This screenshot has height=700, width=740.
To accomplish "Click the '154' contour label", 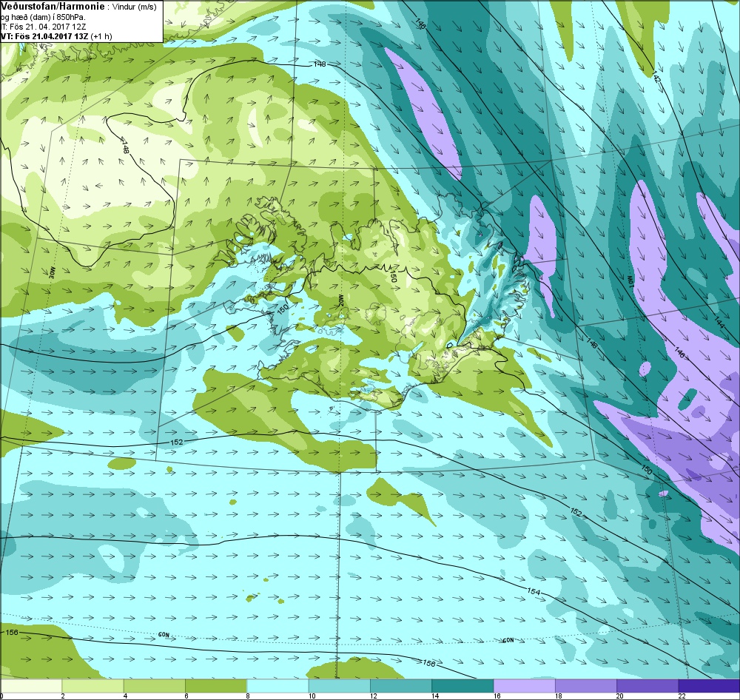I will pyautogui.click(x=534, y=590).
